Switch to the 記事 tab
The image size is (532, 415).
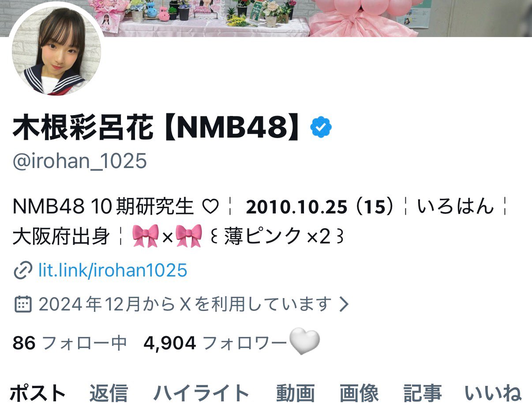[x=423, y=393]
